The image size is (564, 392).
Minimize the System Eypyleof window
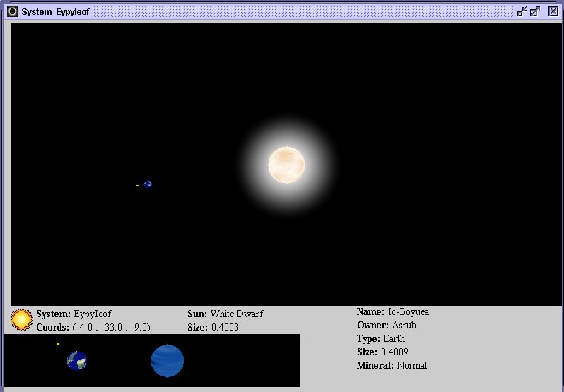[x=522, y=11]
